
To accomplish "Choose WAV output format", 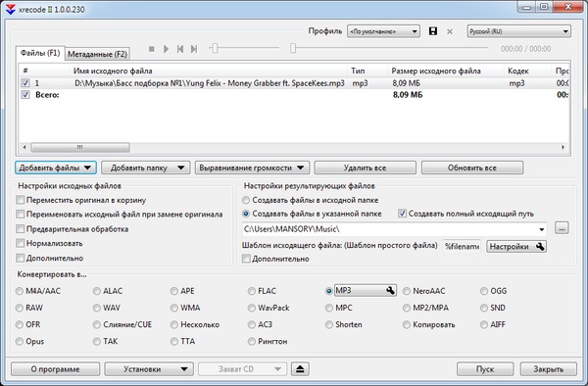I will 97,308.
